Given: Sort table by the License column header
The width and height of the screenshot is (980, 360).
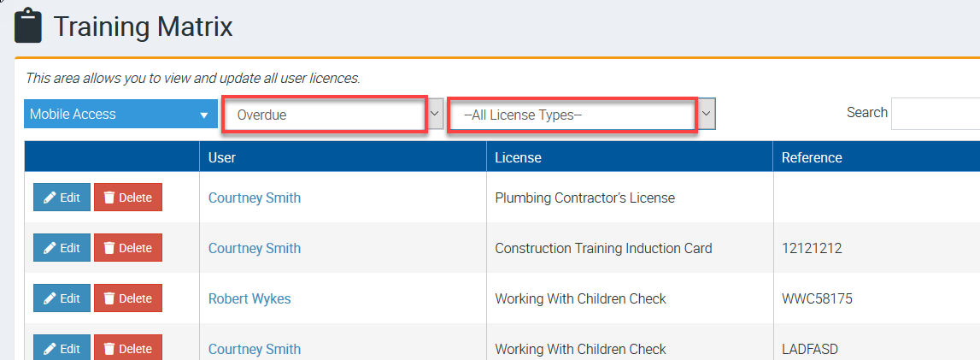Looking at the screenshot, I should [518, 157].
